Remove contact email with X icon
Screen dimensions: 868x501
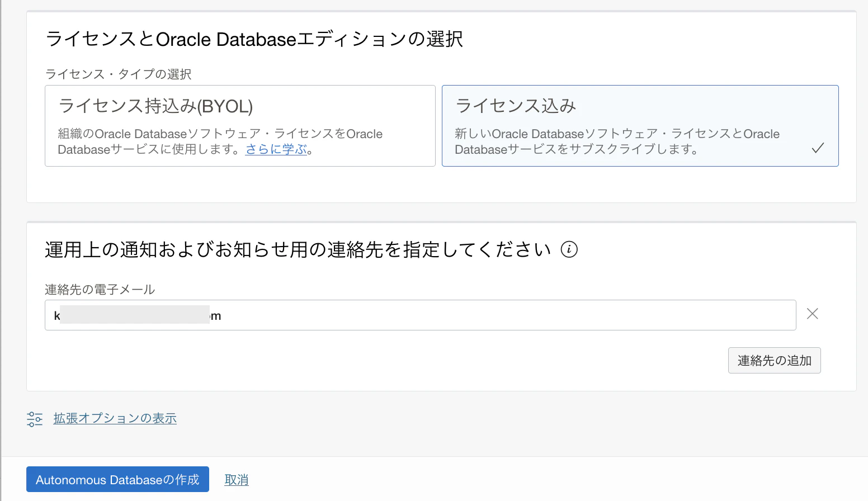click(813, 314)
